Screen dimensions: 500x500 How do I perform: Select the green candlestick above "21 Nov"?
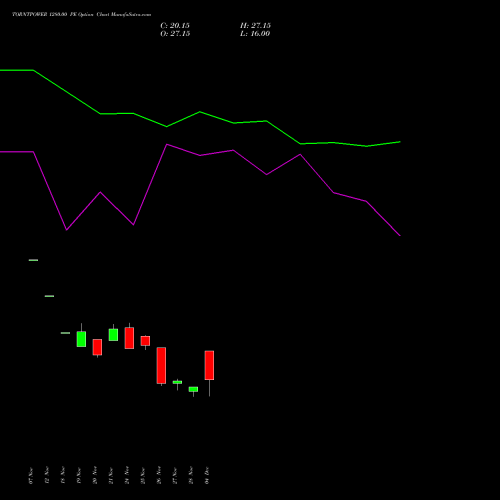(113, 335)
